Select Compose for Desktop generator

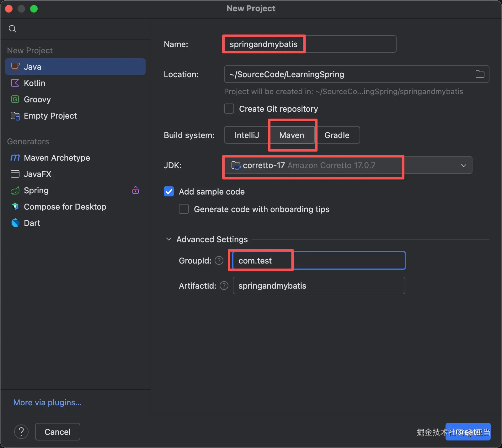[x=65, y=206]
